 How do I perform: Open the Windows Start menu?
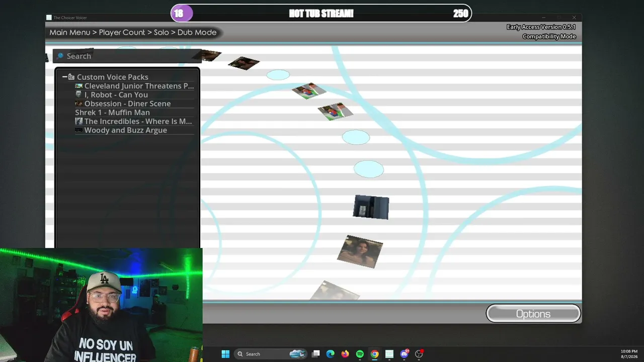(225, 354)
